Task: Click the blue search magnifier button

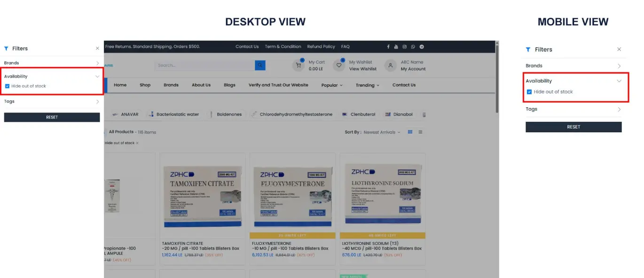Action: [260, 65]
